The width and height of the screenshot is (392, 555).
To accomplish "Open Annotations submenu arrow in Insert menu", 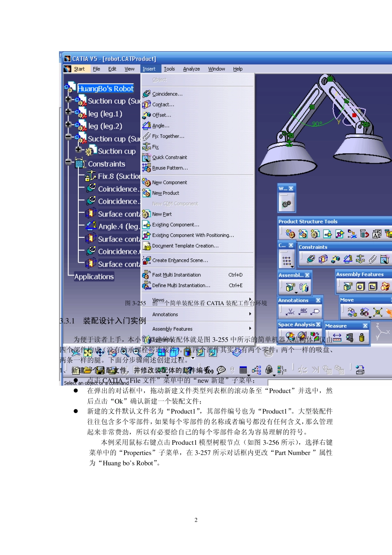I will coord(250,314).
